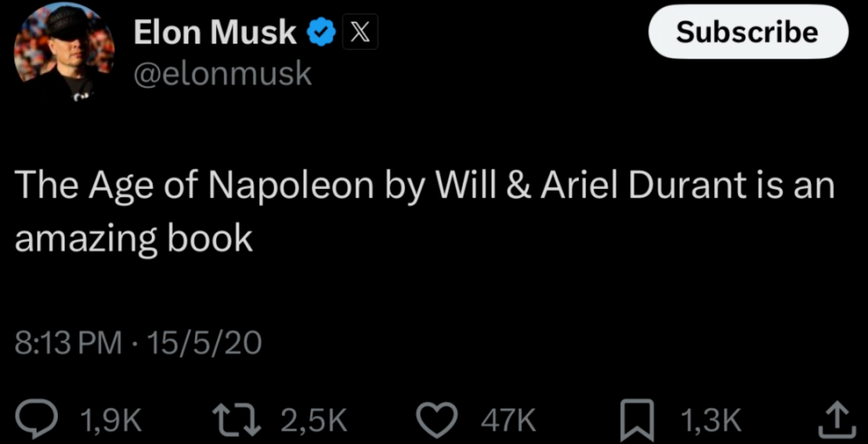
Task: Like the post with the heart icon
Action: 437,420
